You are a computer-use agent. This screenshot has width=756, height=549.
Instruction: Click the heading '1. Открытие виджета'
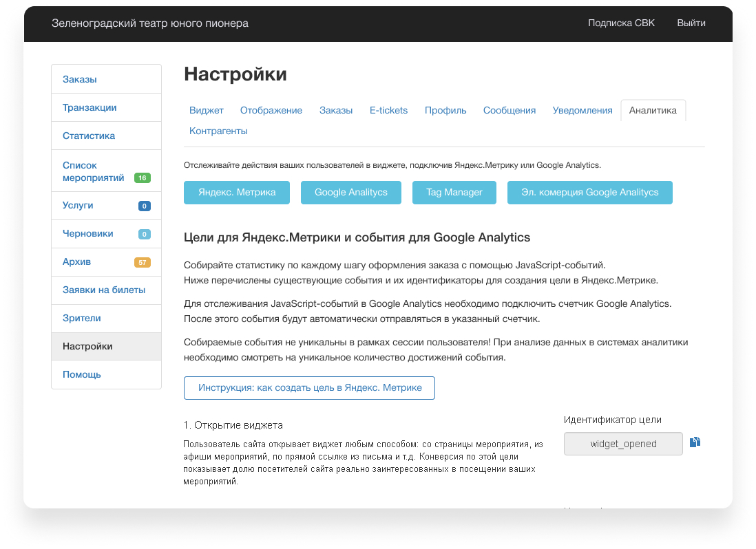point(233,425)
